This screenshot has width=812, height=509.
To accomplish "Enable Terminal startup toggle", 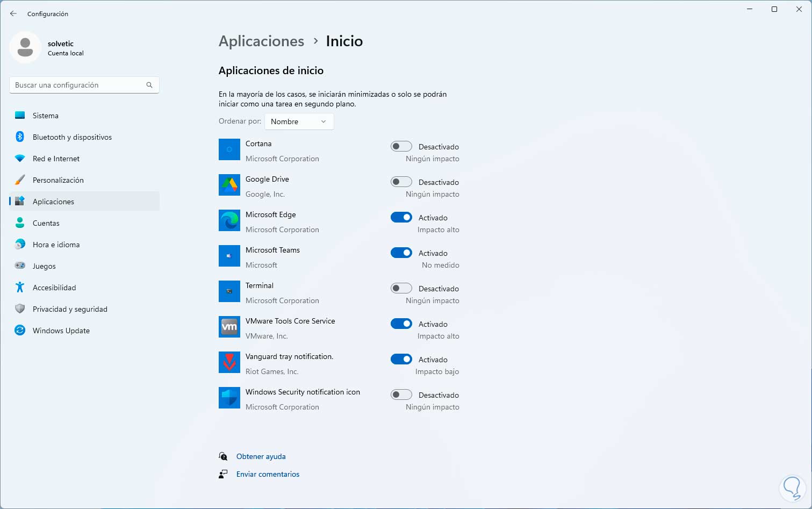I will (x=401, y=288).
